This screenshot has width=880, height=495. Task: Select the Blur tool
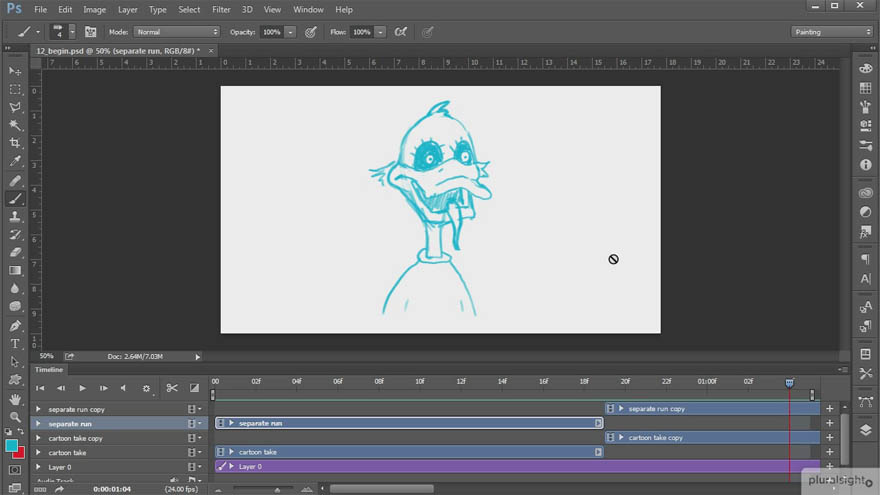point(15,288)
